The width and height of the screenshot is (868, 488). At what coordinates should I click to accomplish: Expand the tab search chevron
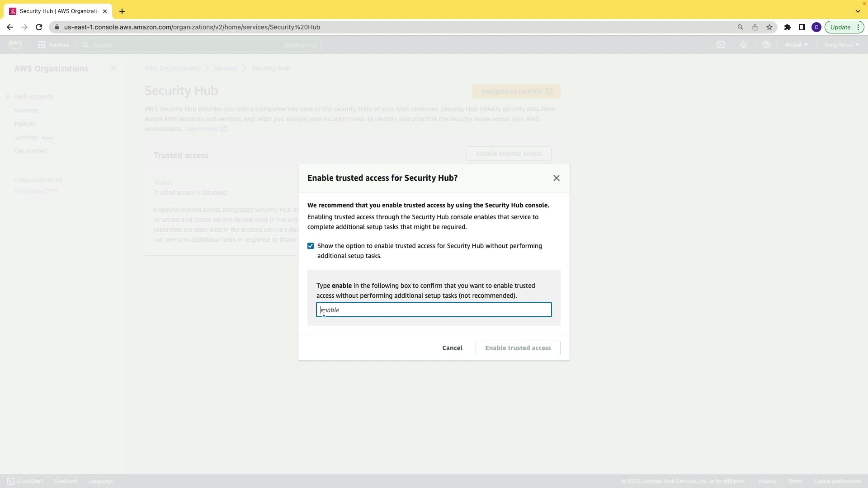[858, 11]
